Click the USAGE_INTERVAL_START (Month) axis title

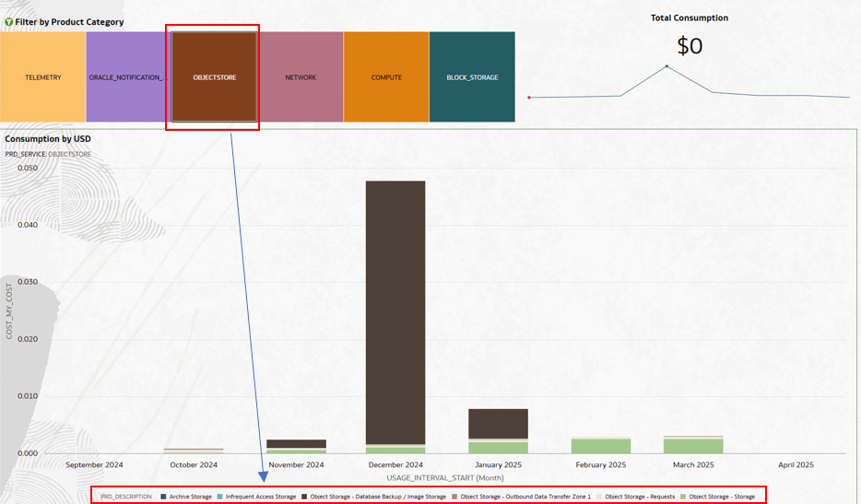445,477
